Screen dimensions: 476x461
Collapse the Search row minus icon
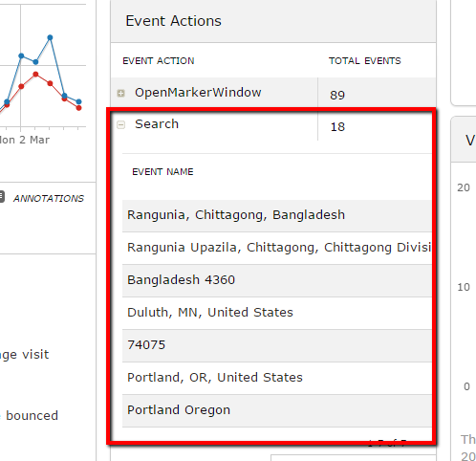pyautogui.click(x=120, y=124)
